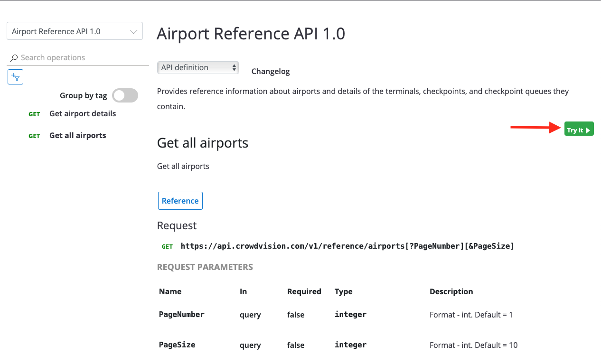
Task: Click the Name column header
Action: pyautogui.click(x=170, y=291)
